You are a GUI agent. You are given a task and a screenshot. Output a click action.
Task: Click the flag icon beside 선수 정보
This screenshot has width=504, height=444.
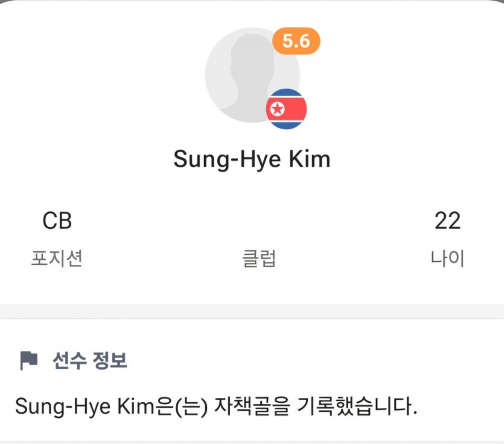[x=28, y=361]
